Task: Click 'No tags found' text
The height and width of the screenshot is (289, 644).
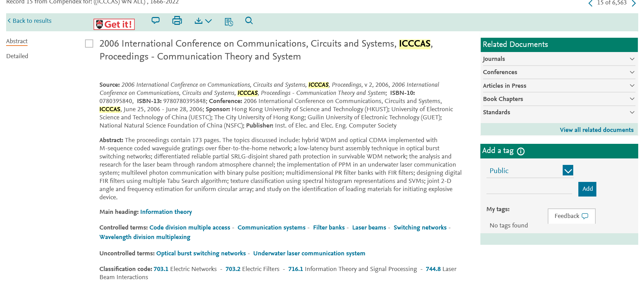Action: [x=509, y=225]
